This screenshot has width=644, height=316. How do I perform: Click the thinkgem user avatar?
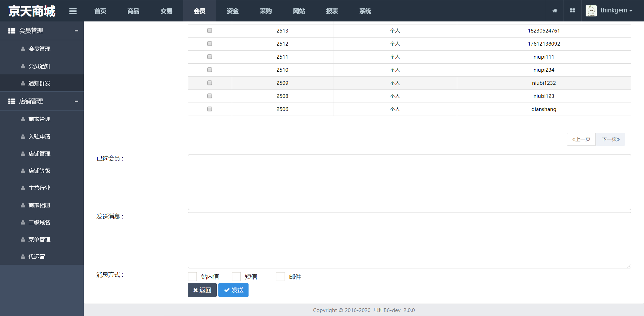click(x=591, y=11)
